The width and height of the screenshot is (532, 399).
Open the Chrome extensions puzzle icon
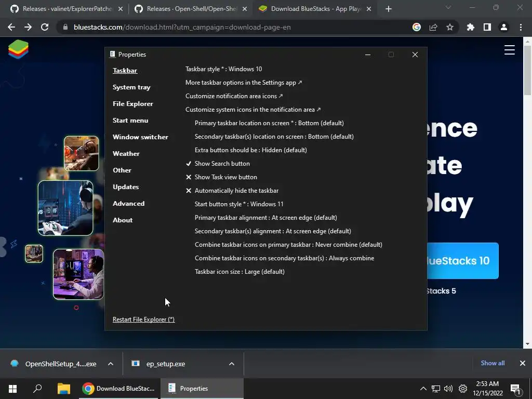pos(470,27)
